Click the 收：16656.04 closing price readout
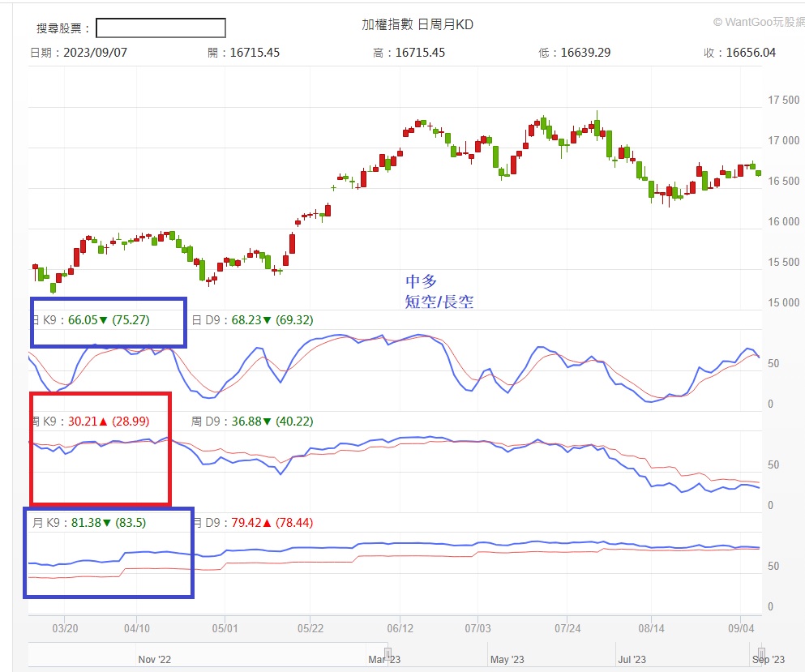Screen dimensions: 805x672 [739, 53]
